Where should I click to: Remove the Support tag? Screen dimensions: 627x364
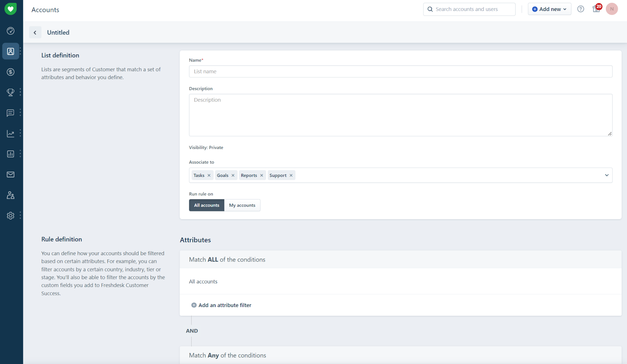click(291, 175)
